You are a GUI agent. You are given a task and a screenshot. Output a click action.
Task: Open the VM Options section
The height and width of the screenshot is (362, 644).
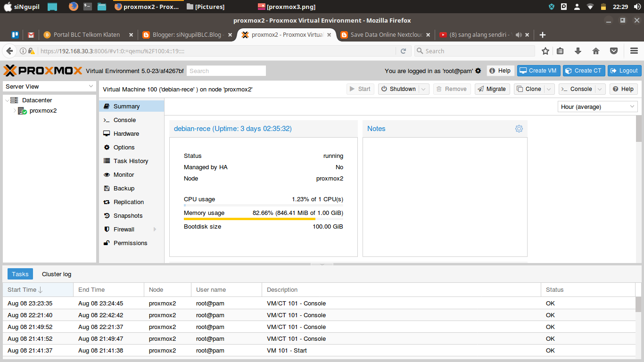click(132, 148)
